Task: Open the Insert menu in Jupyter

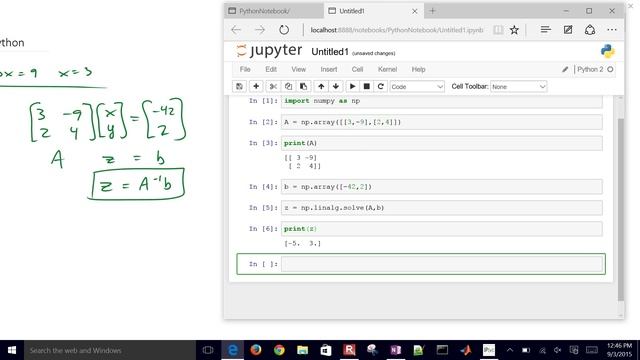Action: click(329, 69)
